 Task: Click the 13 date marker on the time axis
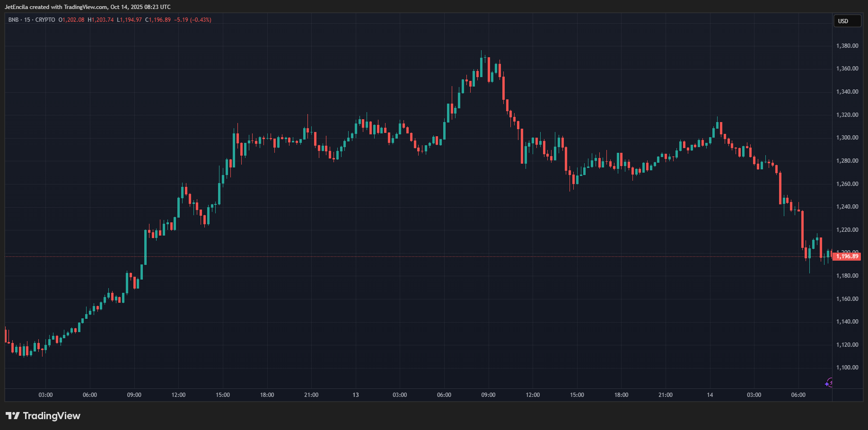pos(355,395)
